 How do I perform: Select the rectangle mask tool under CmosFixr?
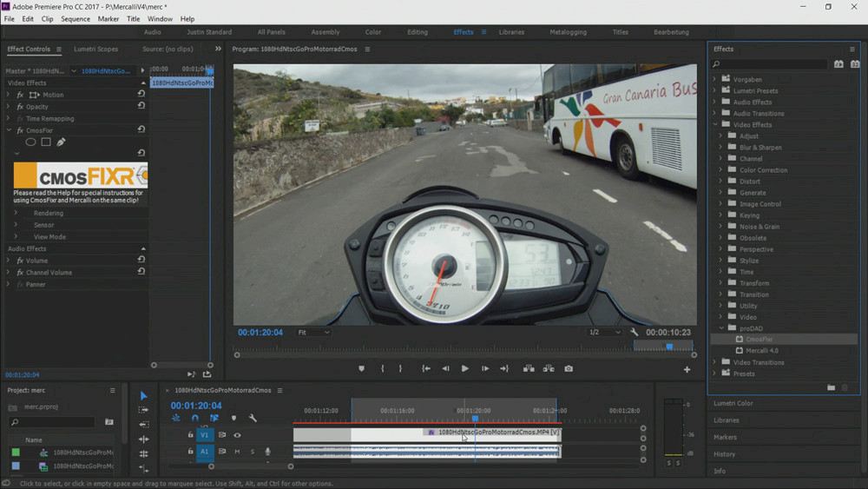[46, 142]
